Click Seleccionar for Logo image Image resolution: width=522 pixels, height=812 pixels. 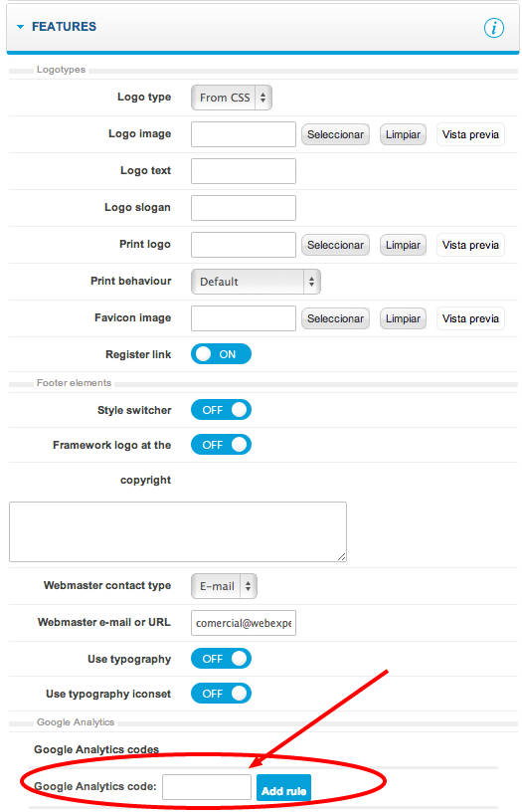click(x=335, y=134)
